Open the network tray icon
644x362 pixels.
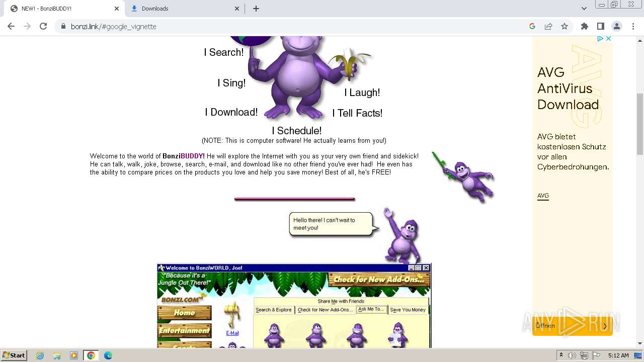[x=584, y=355]
